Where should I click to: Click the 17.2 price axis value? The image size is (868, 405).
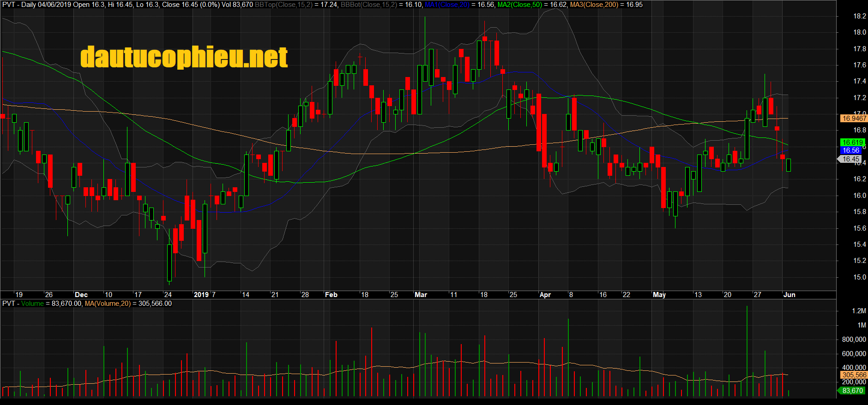point(860,98)
